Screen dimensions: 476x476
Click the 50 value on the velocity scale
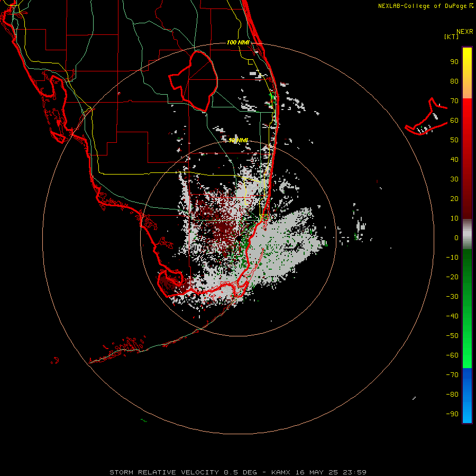(x=454, y=140)
